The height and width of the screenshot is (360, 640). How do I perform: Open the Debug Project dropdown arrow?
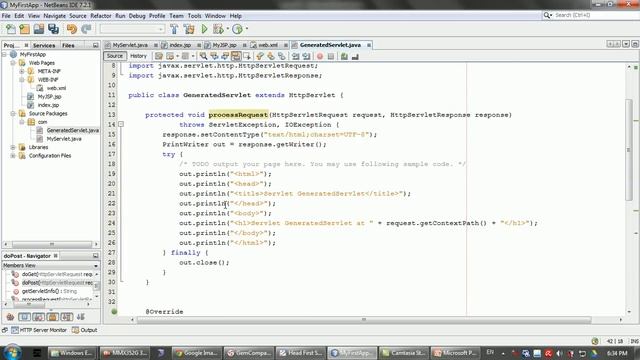click(227, 29)
